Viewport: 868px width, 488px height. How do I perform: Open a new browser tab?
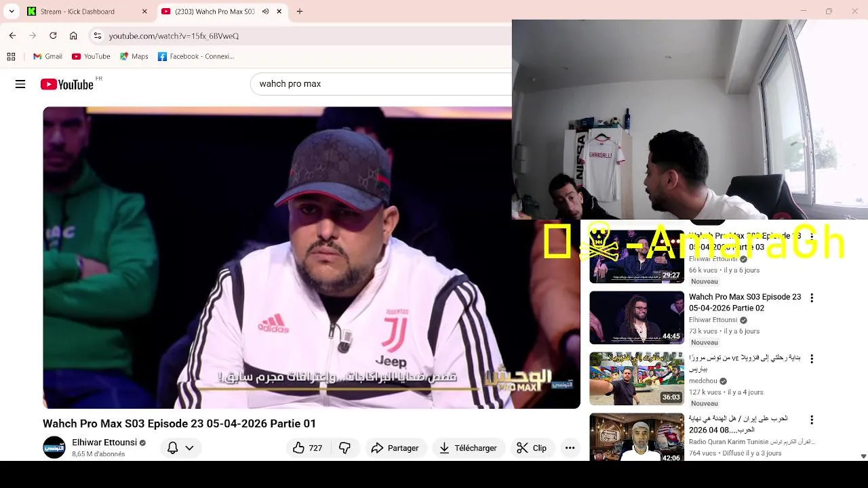[300, 12]
